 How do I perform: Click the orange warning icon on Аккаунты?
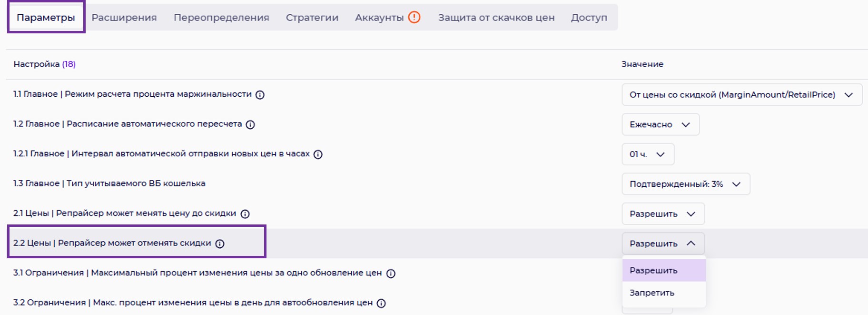click(x=414, y=18)
